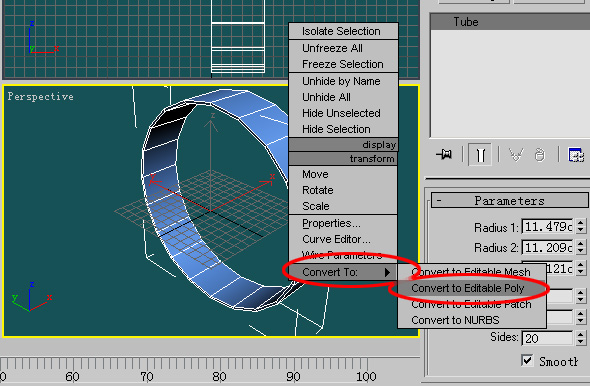Open Convert To submenu arrow

[x=388, y=272]
